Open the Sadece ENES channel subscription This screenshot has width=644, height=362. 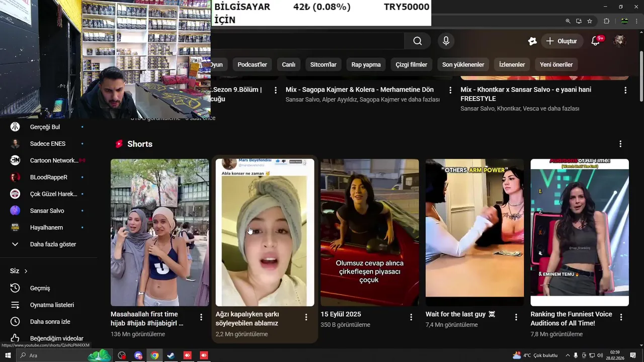[x=48, y=144]
